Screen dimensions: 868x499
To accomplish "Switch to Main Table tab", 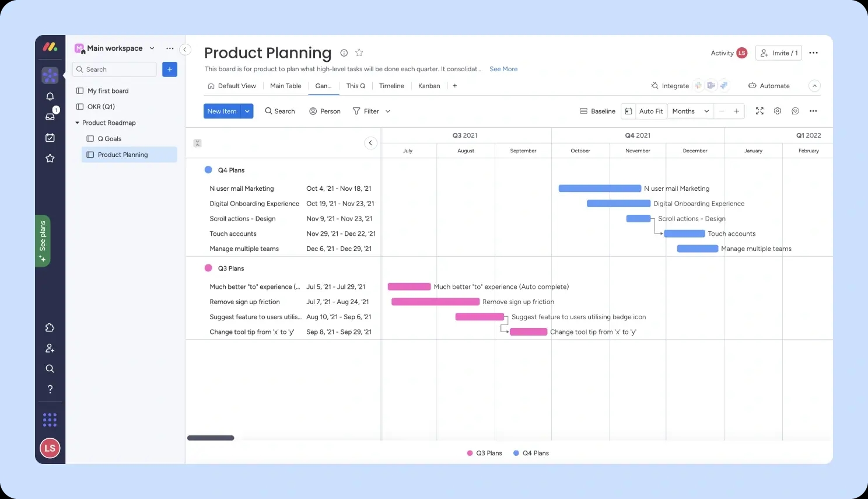I will 286,86.
